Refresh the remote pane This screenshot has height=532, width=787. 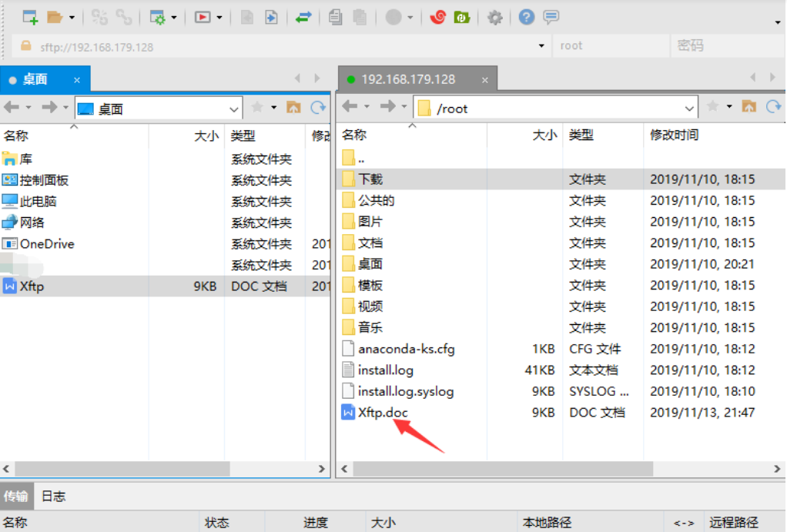pos(773,106)
